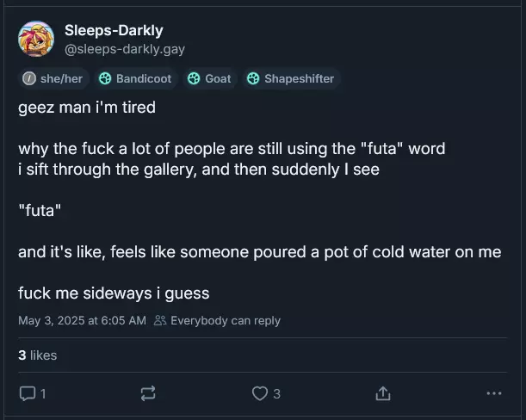Click the Goat label's round icon
The height and width of the screenshot is (420, 526).
pyautogui.click(x=194, y=78)
